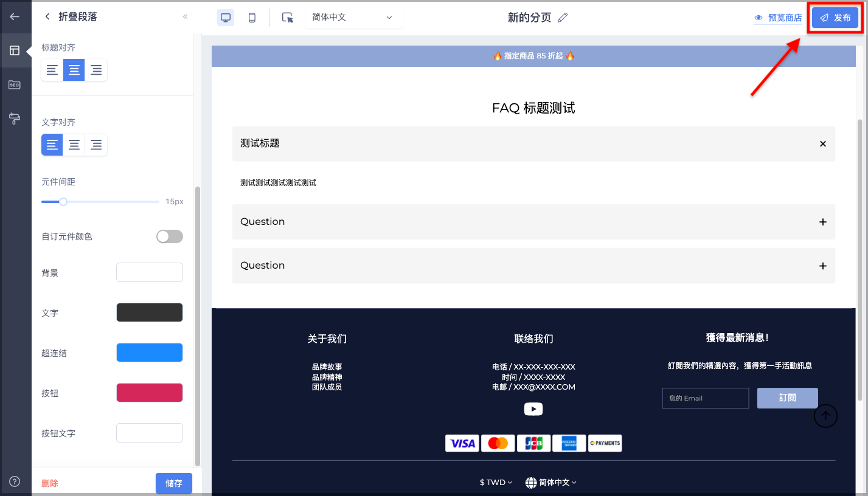Viewport: 868px width, 496px height.
Task: Collapse the settings panel with double chevron
Action: click(186, 17)
